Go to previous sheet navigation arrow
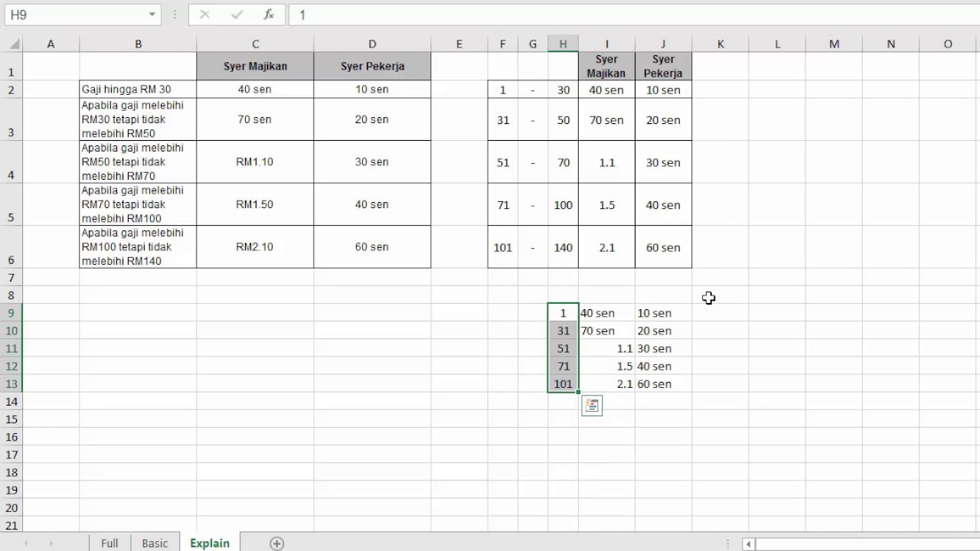This screenshot has width=980, height=551. click(x=26, y=543)
